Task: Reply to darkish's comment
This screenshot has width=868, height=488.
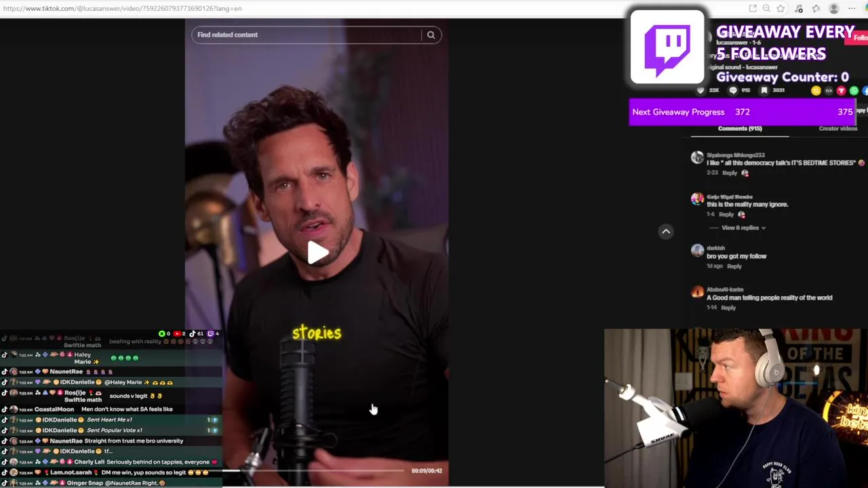Action: coord(734,266)
